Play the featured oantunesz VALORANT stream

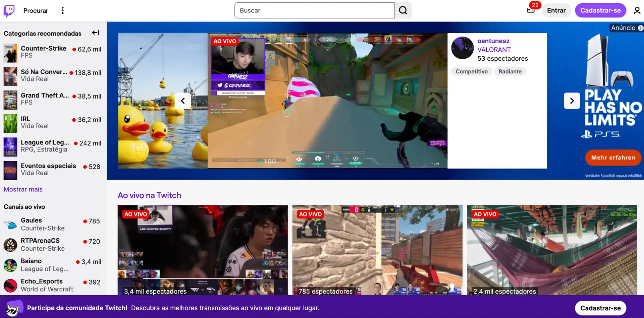click(x=327, y=101)
